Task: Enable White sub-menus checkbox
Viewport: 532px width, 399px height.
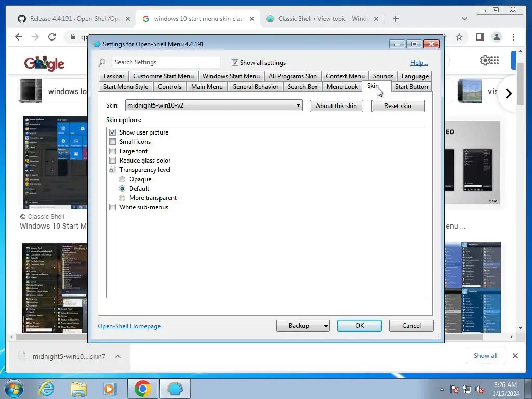Action: pos(113,207)
